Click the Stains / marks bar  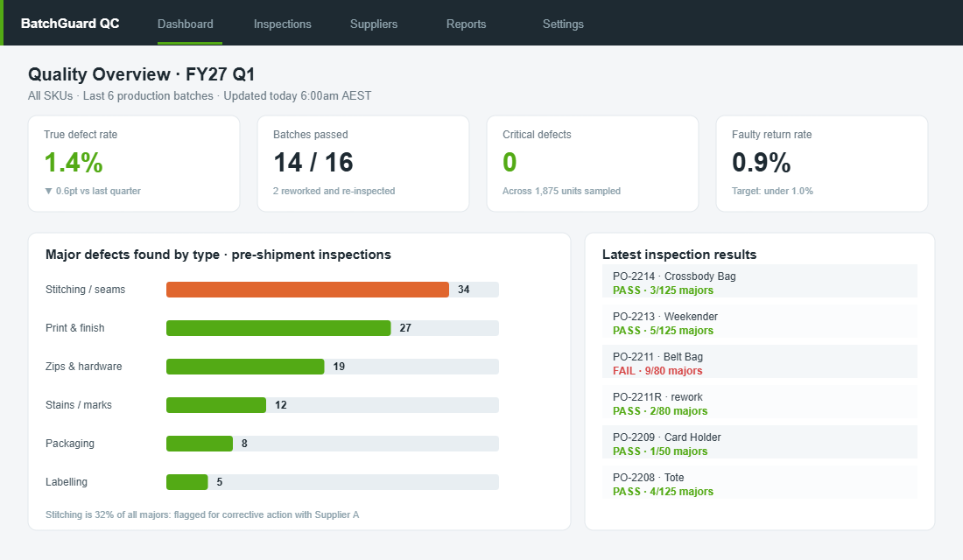[216, 405]
